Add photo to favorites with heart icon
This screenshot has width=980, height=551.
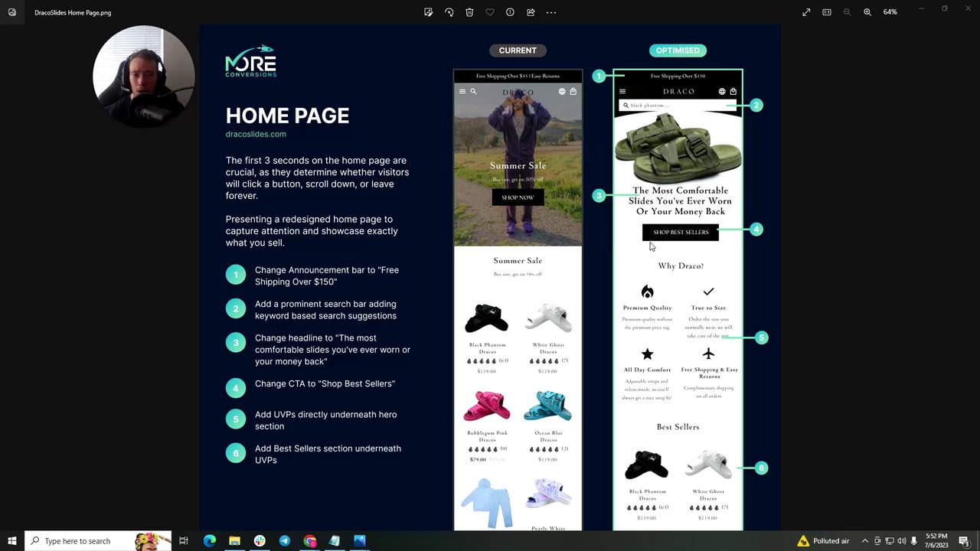(x=490, y=12)
